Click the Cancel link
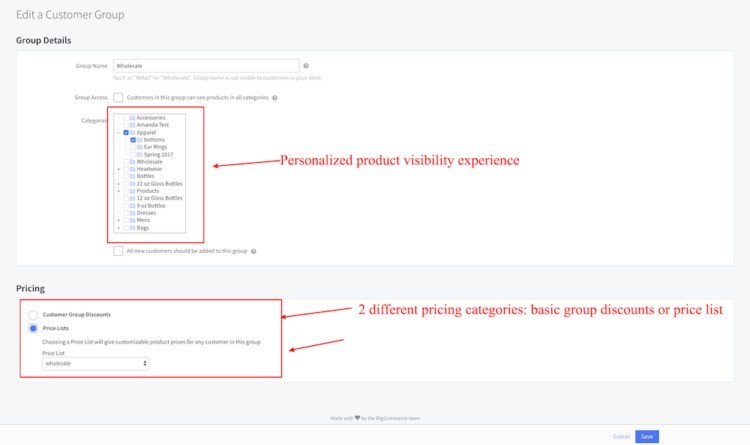The height and width of the screenshot is (445, 750). (x=621, y=436)
